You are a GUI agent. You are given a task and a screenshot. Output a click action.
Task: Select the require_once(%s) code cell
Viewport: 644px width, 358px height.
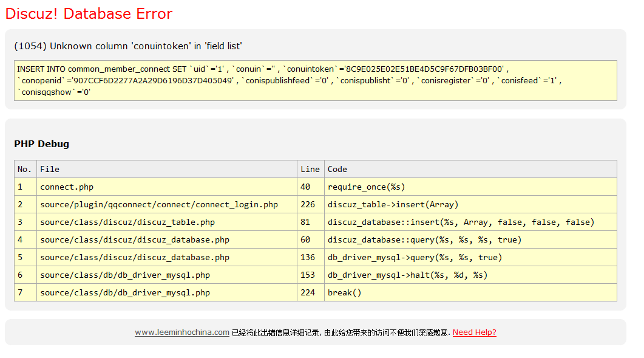[470, 187]
